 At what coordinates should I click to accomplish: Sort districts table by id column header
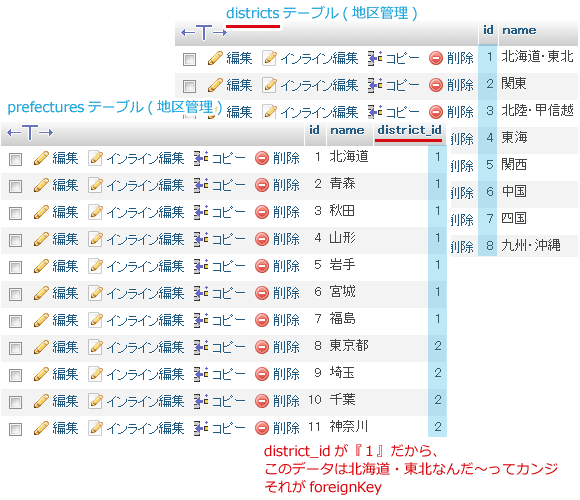(x=488, y=30)
